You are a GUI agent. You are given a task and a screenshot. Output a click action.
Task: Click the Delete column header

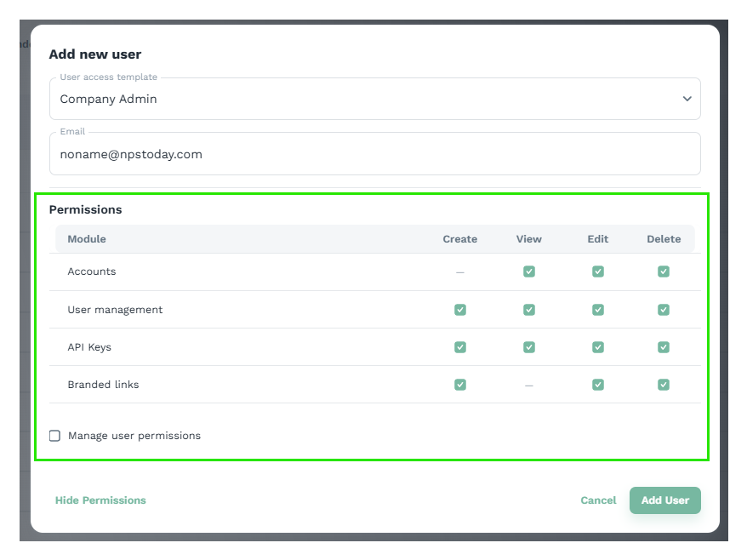(664, 239)
